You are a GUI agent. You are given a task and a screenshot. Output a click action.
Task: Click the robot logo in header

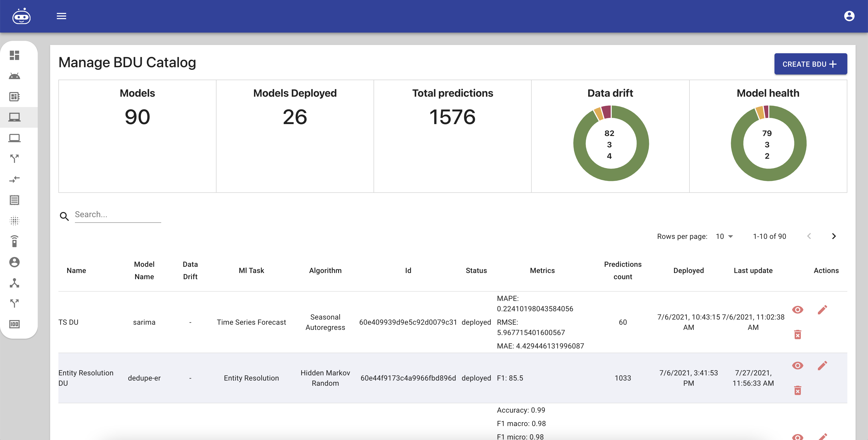coord(21,16)
